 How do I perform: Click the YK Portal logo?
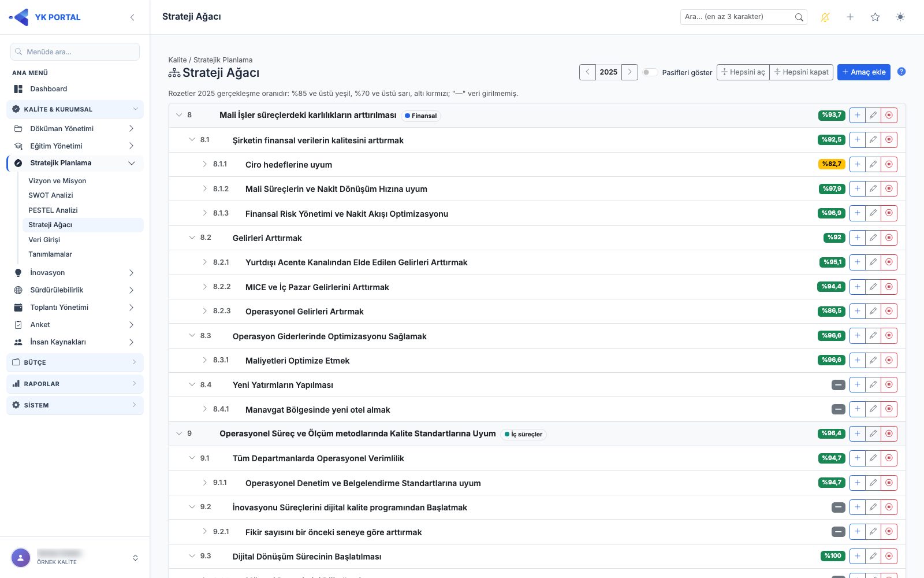(45, 17)
